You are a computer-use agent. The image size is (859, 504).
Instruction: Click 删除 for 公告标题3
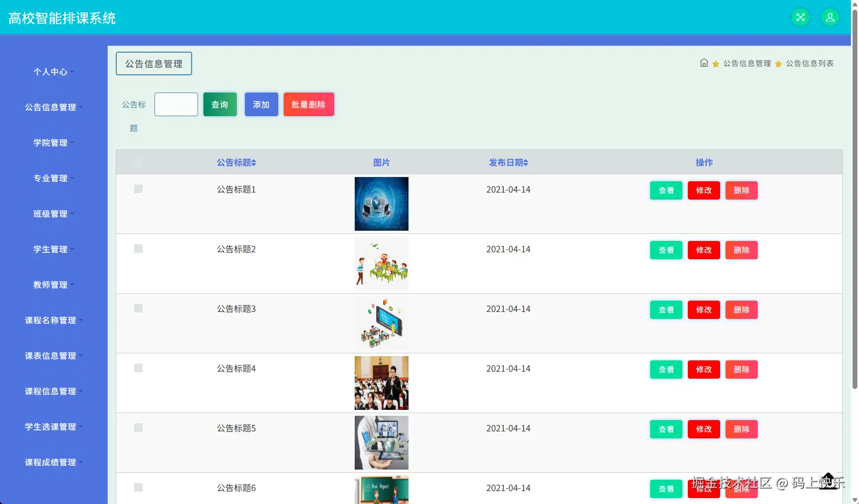tap(741, 310)
